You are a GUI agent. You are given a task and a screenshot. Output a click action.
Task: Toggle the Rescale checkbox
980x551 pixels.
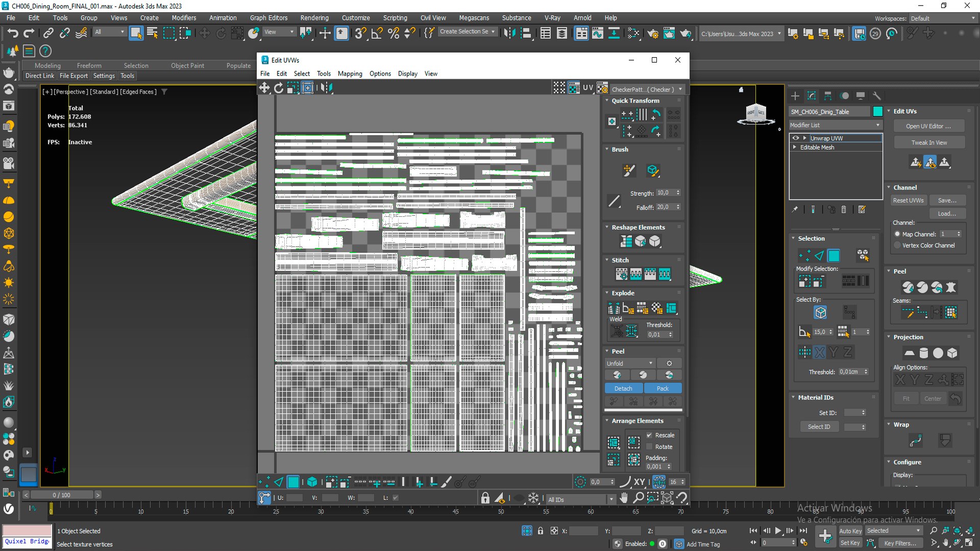(649, 435)
